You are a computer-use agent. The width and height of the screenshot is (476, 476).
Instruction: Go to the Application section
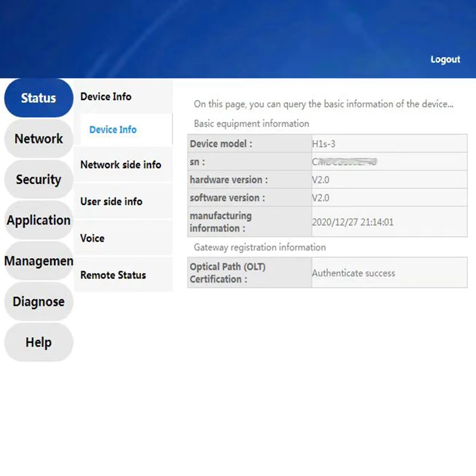click(x=39, y=220)
